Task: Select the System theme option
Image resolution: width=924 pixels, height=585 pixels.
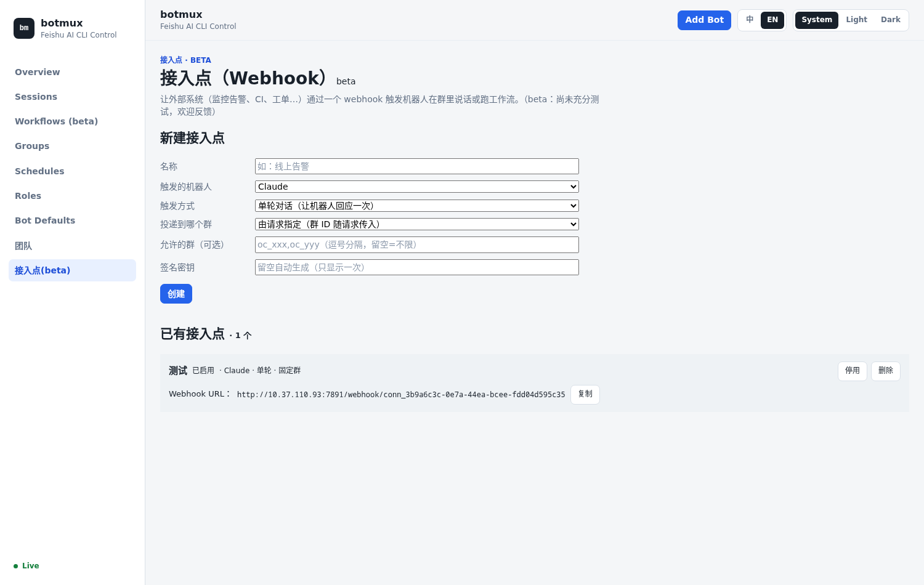Action: pyautogui.click(x=817, y=20)
